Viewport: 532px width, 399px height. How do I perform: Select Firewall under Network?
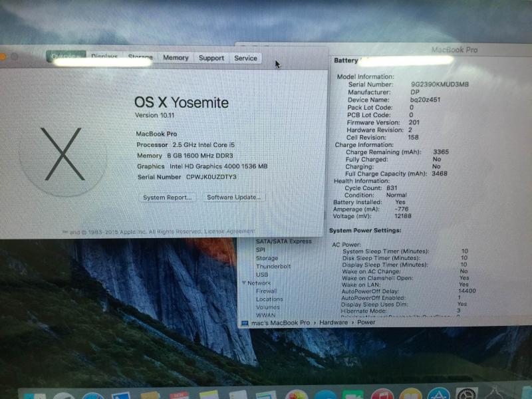[267, 291]
